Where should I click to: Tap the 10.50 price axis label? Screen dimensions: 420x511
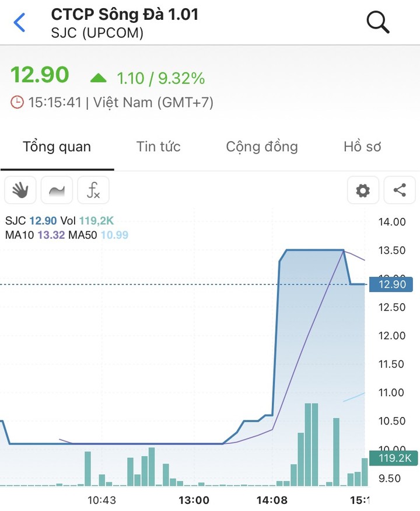pyautogui.click(x=392, y=421)
